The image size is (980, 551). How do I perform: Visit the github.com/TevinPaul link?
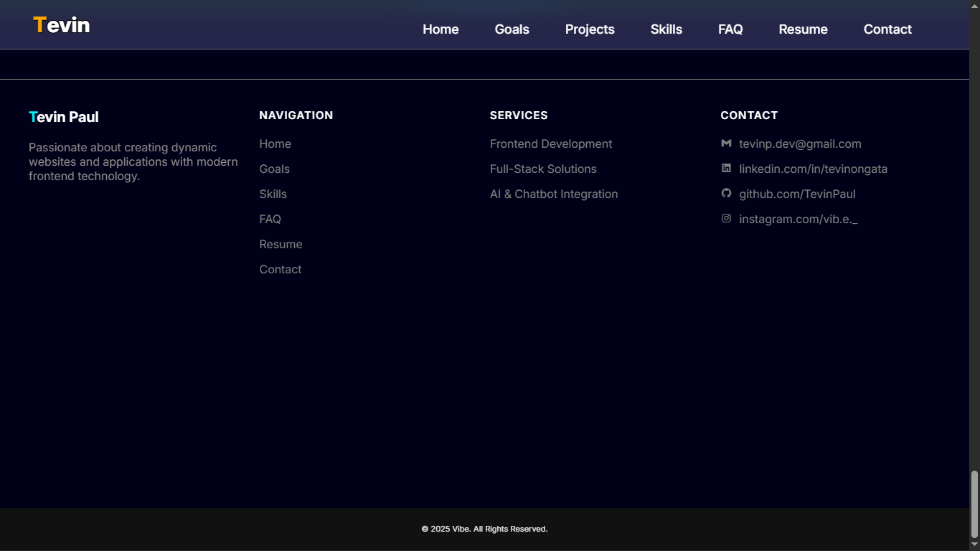[x=797, y=194]
